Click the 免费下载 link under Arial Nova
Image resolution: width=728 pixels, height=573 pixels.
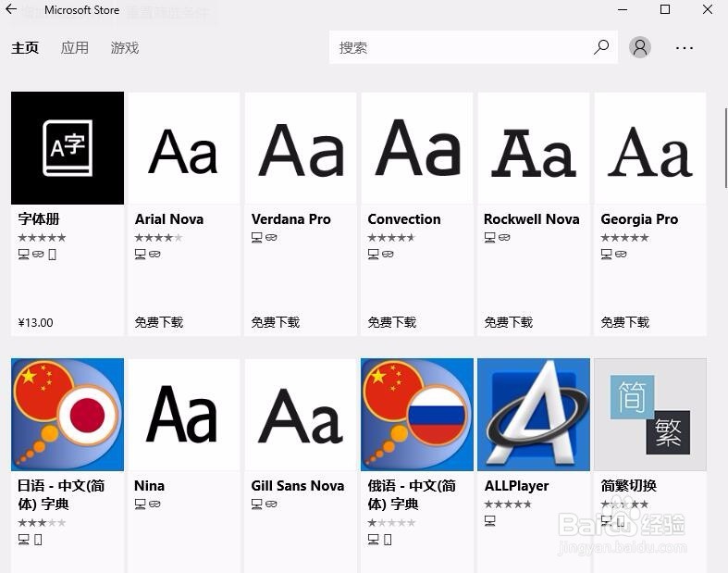pos(159,322)
